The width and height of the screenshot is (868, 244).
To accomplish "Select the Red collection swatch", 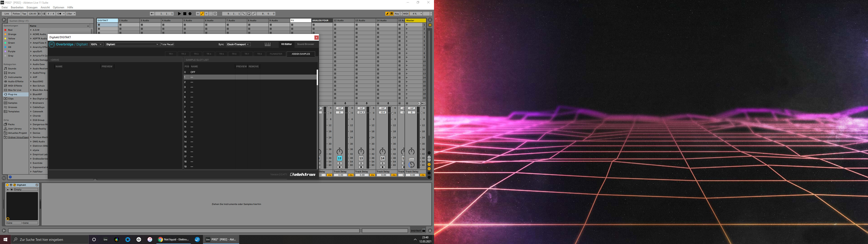I will (5, 30).
